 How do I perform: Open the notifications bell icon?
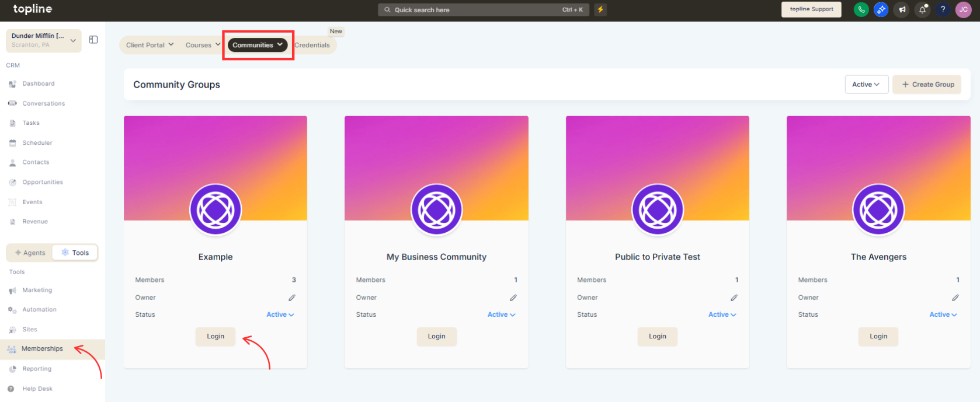point(922,9)
